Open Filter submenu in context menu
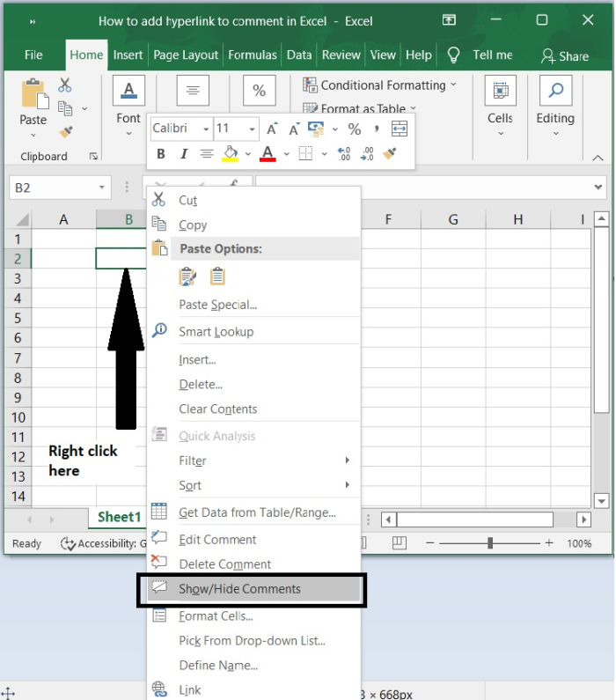Viewport: 616px width, 700px height. coord(253,461)
